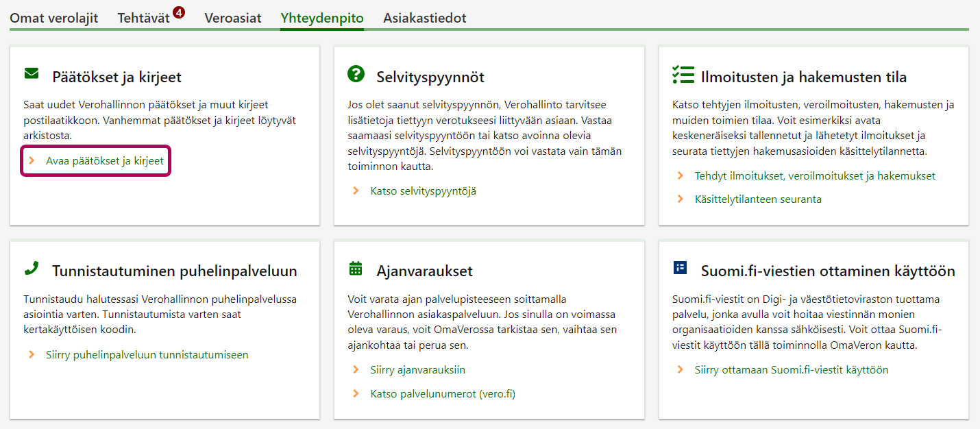The image size is (980, 429).
Task: Switch to the Omat verolajit tab
Action: coord(53,19)
